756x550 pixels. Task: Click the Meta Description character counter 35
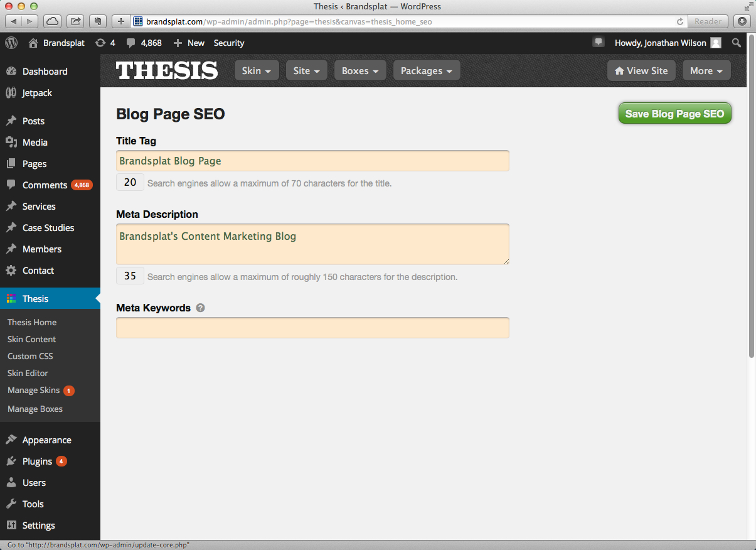130,276
